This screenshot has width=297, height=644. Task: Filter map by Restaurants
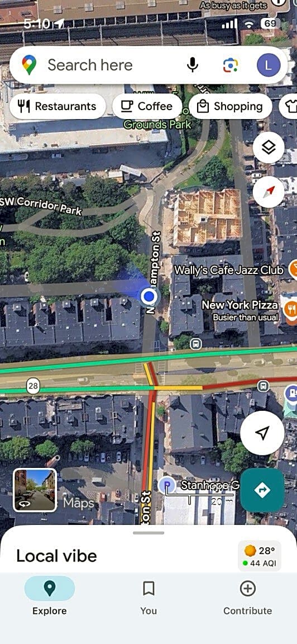(58, 106)
